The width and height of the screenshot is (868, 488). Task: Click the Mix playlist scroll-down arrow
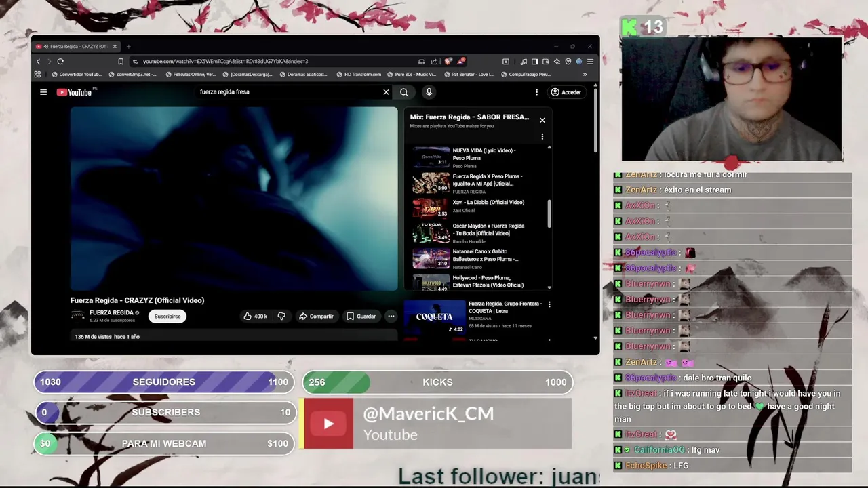coord(549,287)
